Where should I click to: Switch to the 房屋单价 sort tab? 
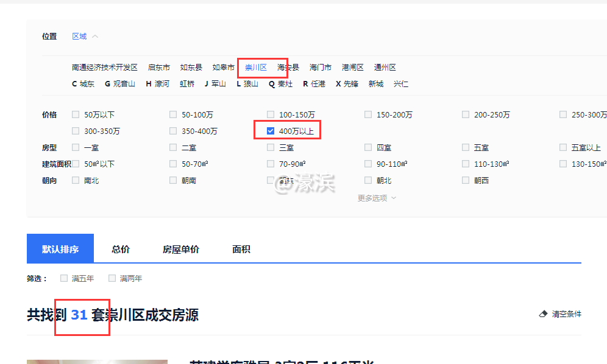click(180, 248)
